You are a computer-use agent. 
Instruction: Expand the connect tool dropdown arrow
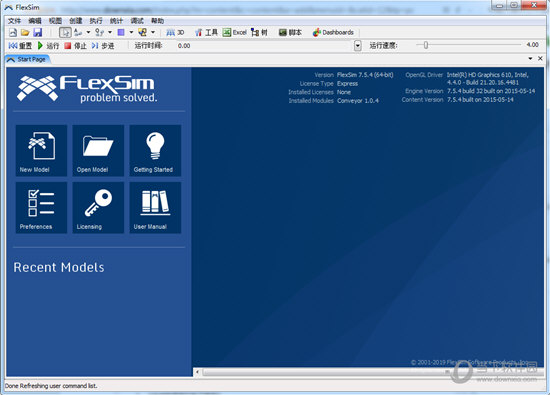pos(88,33)
